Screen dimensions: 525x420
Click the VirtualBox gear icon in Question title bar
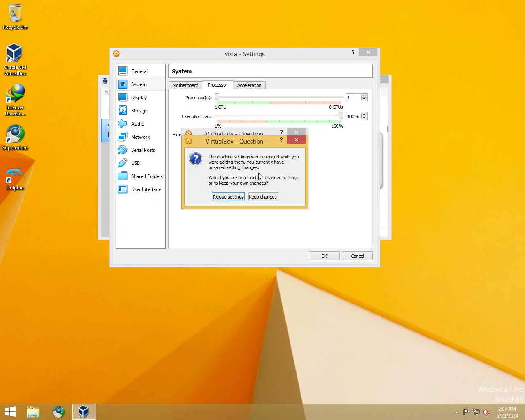click(x=189, y=141)
